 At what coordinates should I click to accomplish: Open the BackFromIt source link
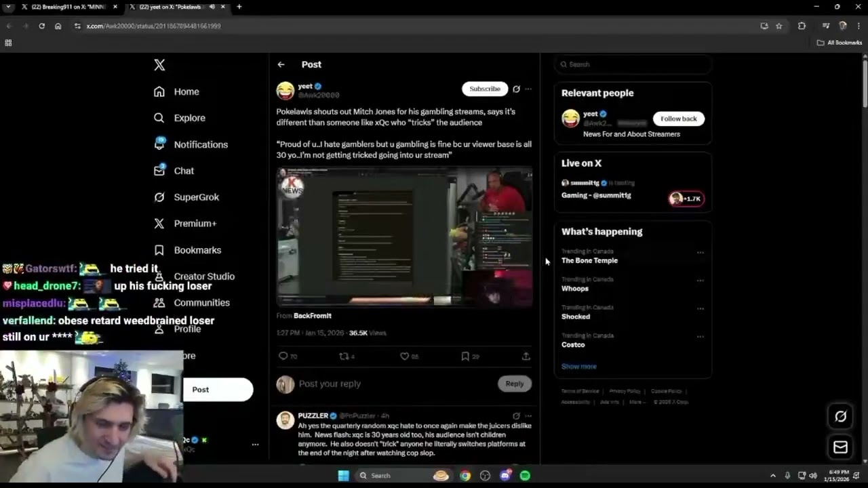[312, 316]
